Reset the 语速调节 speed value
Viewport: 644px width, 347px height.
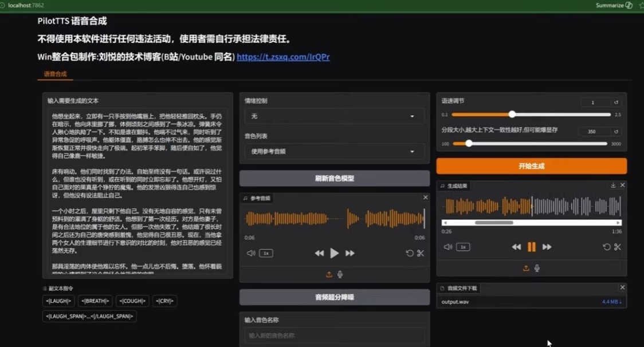616,102
